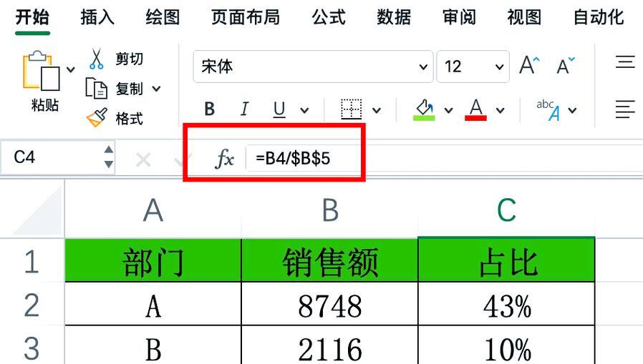Expand font color dropdown arrow
Image resolution: width=643 pixels, height=364 pixels.
point(501,110)
